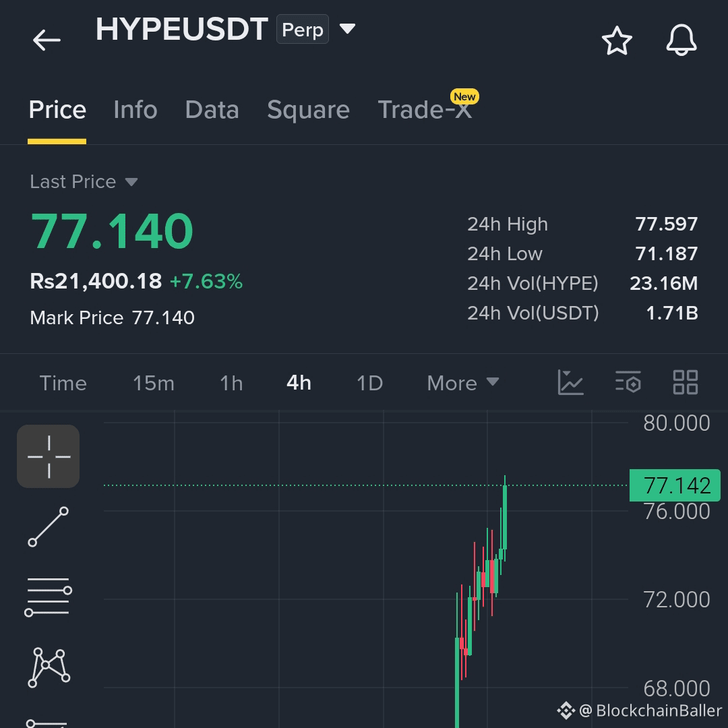Image resolution: width=728 pixels, height=728 pixels.
Task: Expand the More intervals dropdown
Action: coord(463,384)
